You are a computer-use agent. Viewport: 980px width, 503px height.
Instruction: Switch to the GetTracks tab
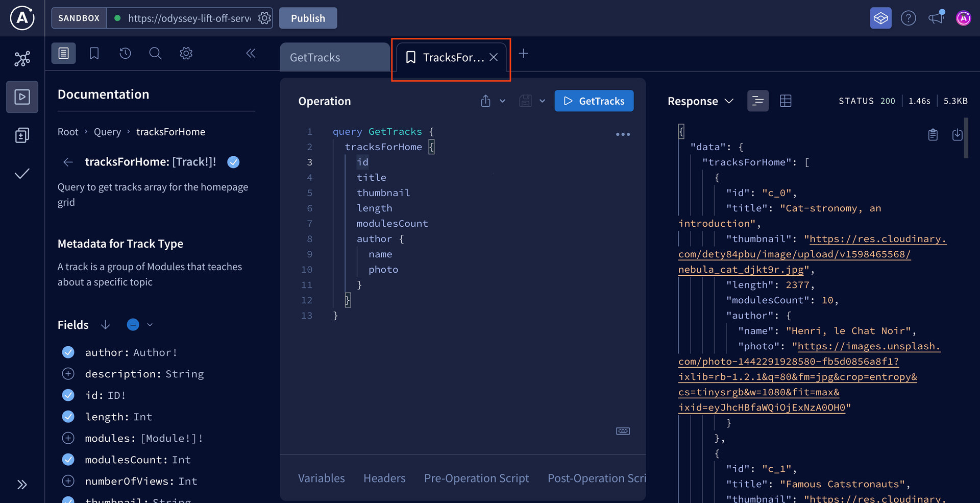[x=314, y=57]
